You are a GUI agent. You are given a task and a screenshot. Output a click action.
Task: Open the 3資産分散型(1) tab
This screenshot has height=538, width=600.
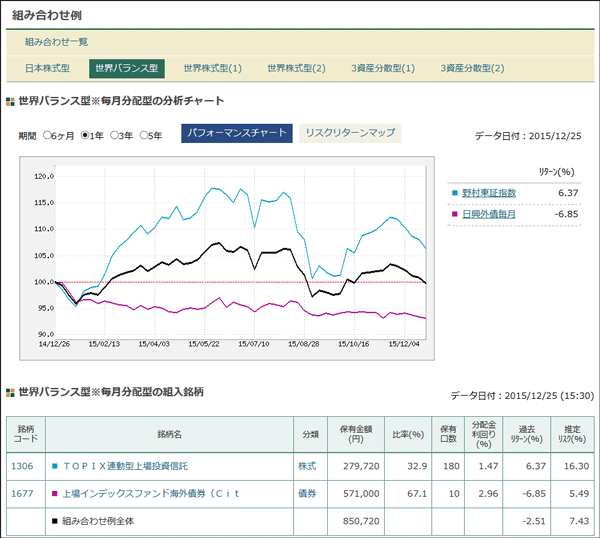pyautogui.click(x=383, y=68)
